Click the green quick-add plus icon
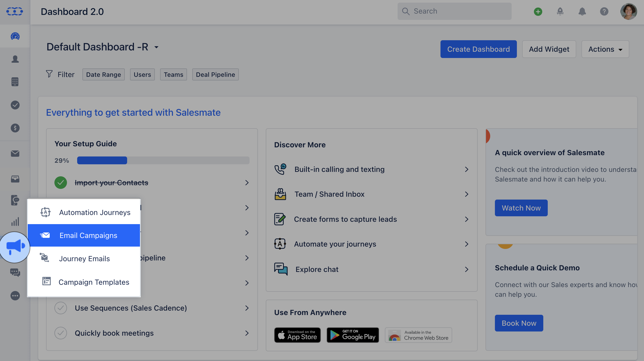This screenshot has width=644, height=361. tap(538, 11)
